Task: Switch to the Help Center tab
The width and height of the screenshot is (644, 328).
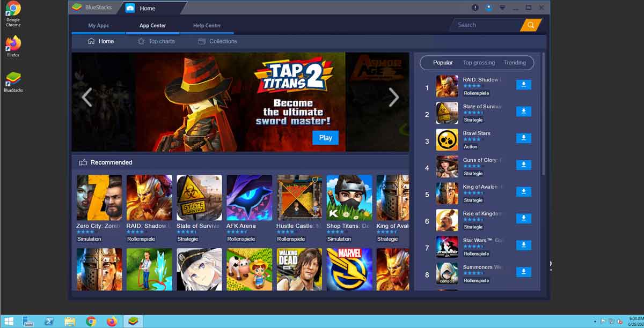Action: (x=207, y=26)
